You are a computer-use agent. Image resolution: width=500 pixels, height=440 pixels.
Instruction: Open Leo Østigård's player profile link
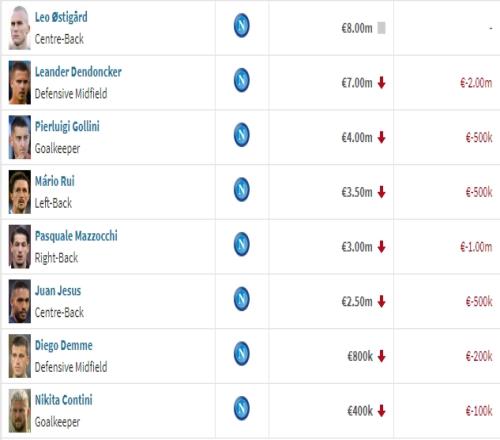61,17
